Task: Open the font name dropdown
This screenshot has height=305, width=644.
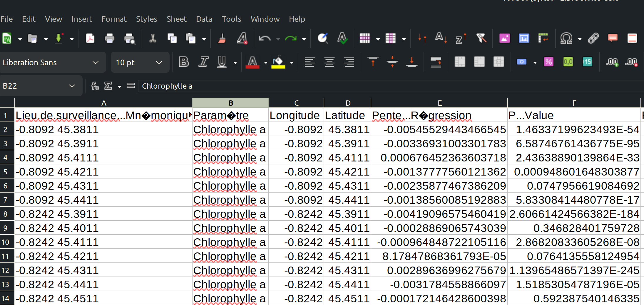Action: pos(95,62)
